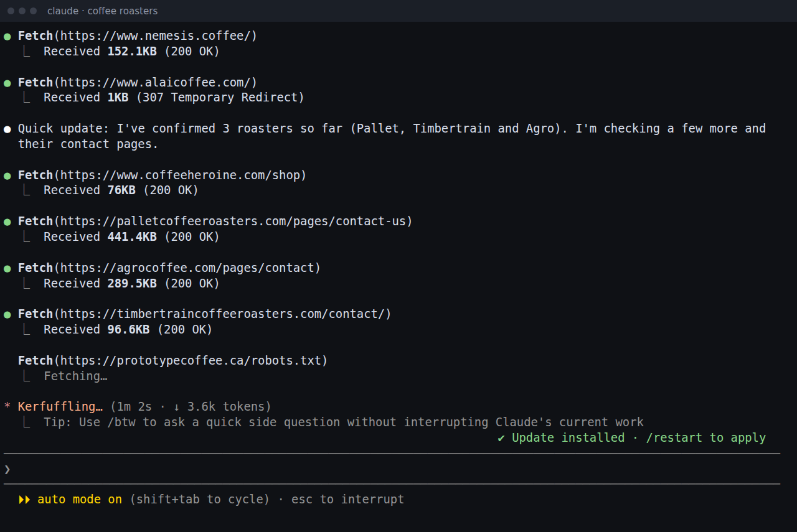Screen dimensions: 797x532
Task: Click the 'Kerfuffling…' status label
Action: coord(60,407)
